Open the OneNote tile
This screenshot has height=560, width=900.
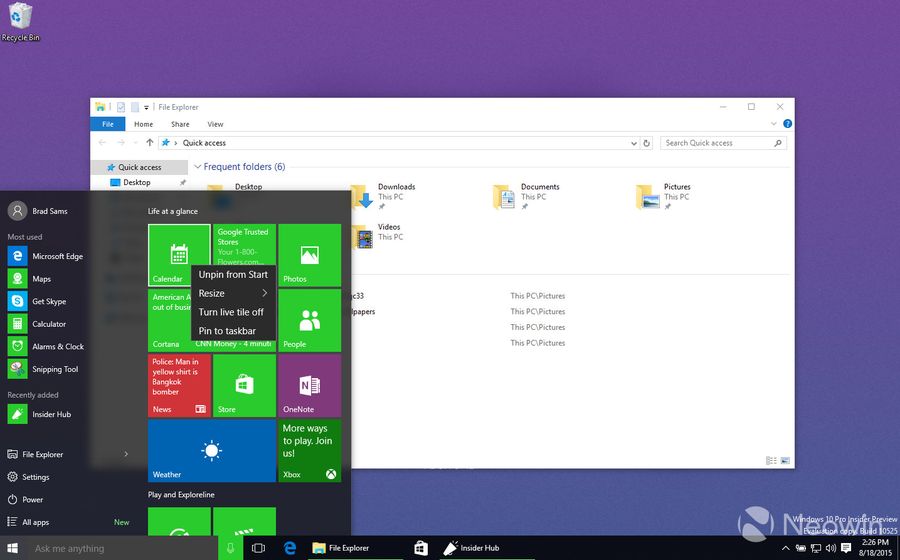pyautogui.click(x=309, y=386)
